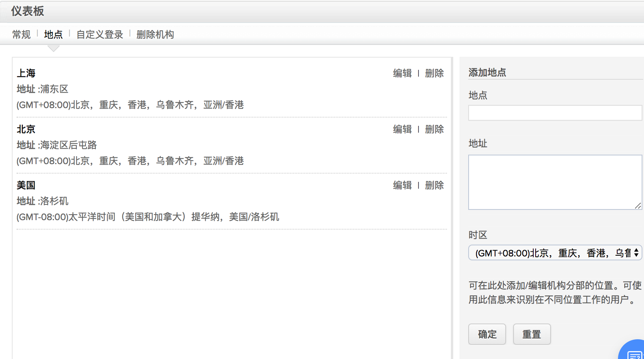This screenshot has height=359, width=644.
Task: Click 删除 for the 上海 location
Action: tap(434, 73)
